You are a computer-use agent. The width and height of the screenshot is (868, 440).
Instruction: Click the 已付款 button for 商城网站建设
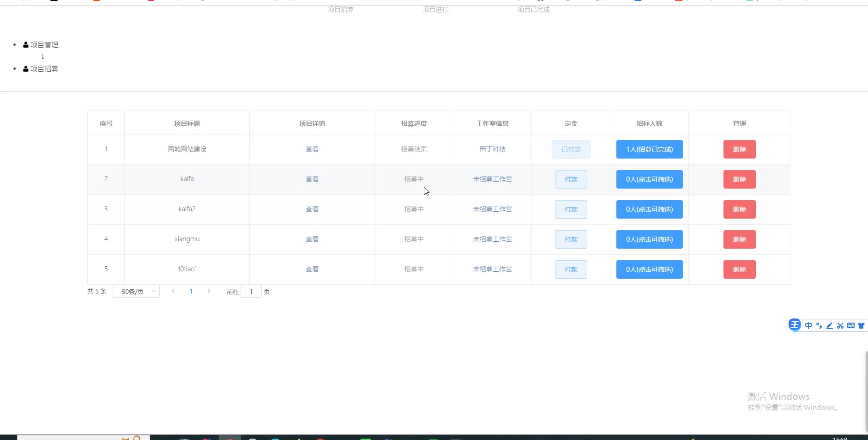tap(571, 149)
